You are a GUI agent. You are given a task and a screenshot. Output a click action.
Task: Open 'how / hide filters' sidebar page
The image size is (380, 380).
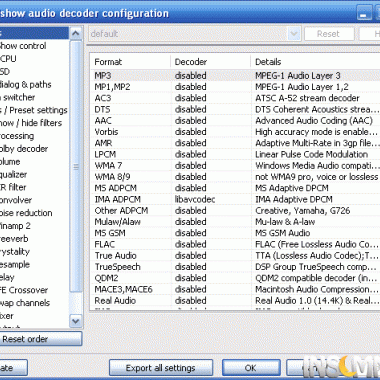pos(31,123)
